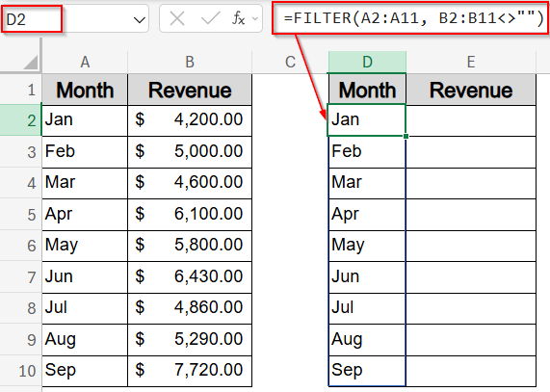Select empty cell E2 beside Jan
Image resolution: width=550 pixels, height=392 pixels.
(x=471, y=120)
